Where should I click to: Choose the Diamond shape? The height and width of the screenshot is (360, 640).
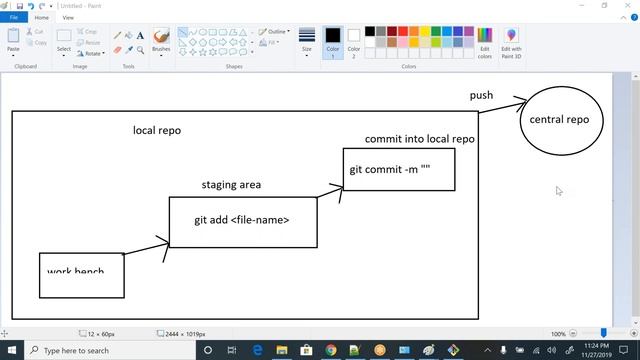pos(193,42)
